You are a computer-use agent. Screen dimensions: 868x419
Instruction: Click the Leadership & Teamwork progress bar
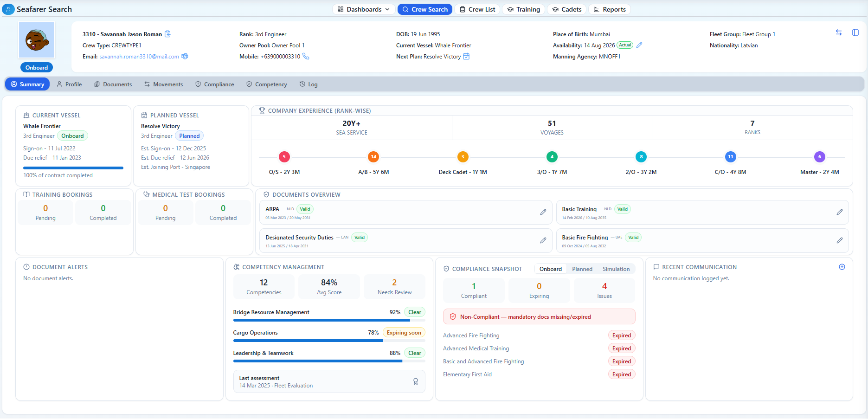click(329, 361)
